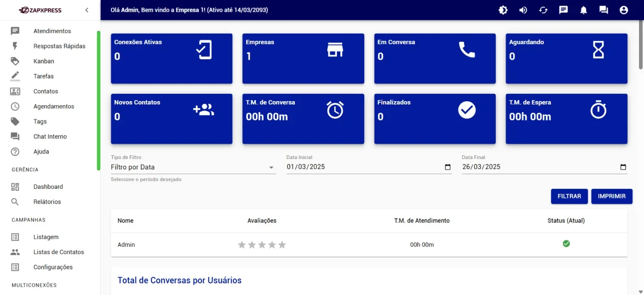Click Admin's 00h 00m attendance time

click(422, 245)
